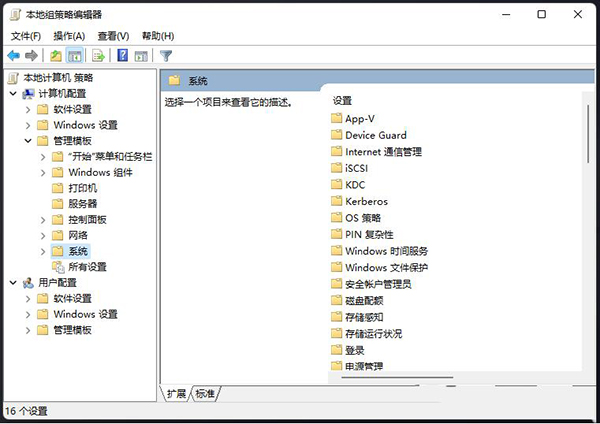
Task: Open the 查看(V) menu
Action: click(x=112, y=36)
